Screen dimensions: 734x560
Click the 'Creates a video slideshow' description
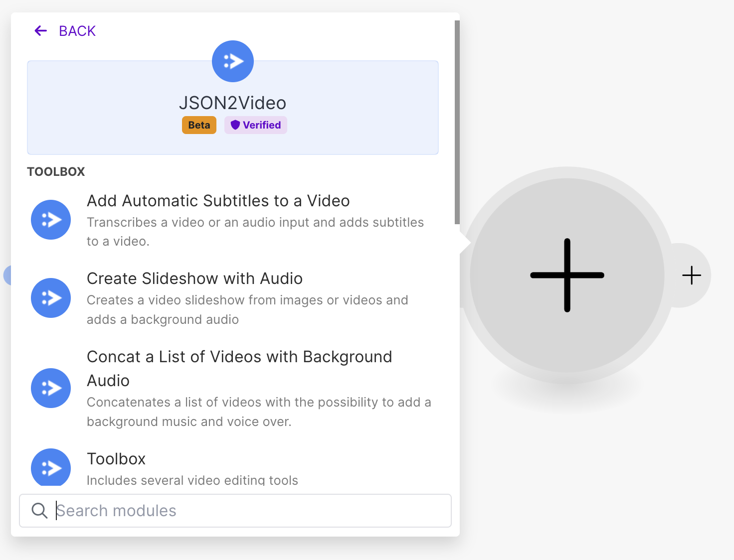pyautogui.click(x=247, y=310)
